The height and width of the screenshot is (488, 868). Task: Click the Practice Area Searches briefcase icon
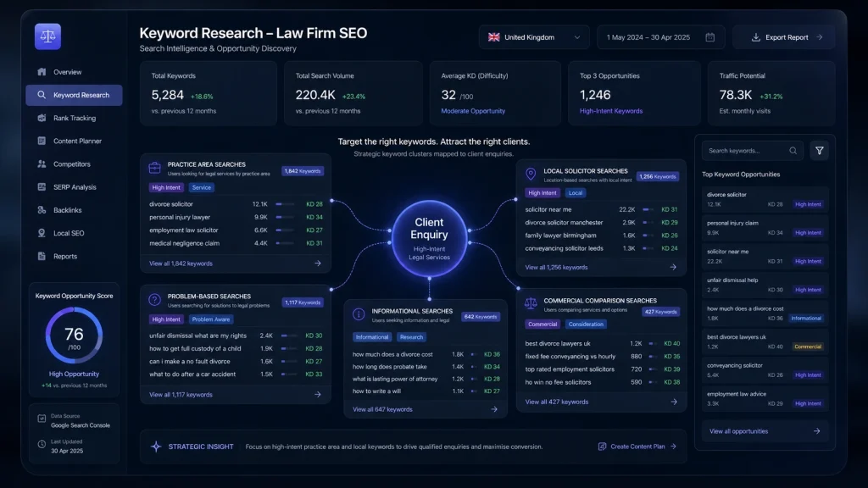[154, 168]
